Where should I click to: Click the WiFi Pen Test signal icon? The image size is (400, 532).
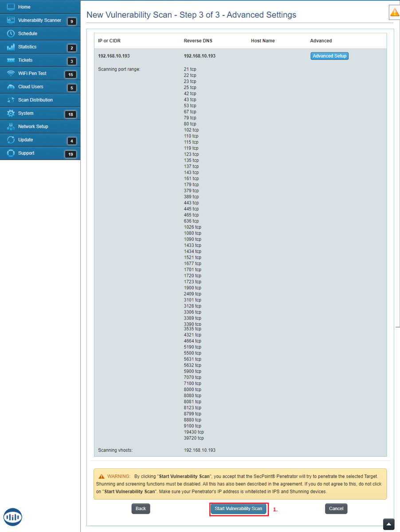click(x=11, y=74)
